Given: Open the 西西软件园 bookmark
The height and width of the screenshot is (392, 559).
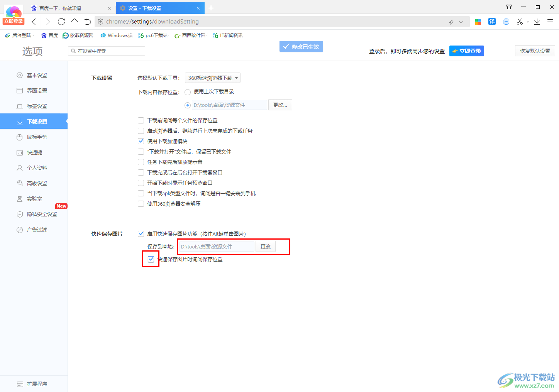Looking at the screenshot, I should pos(190,35).
